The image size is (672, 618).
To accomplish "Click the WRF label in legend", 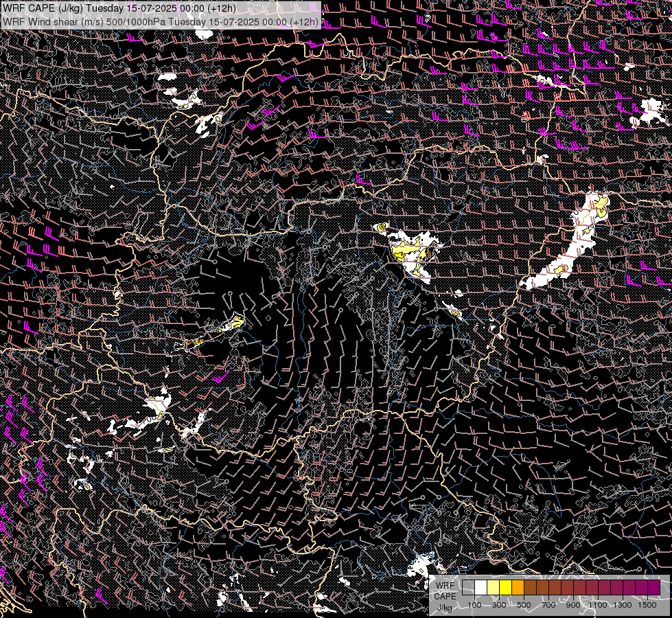I will click(445, 586).
